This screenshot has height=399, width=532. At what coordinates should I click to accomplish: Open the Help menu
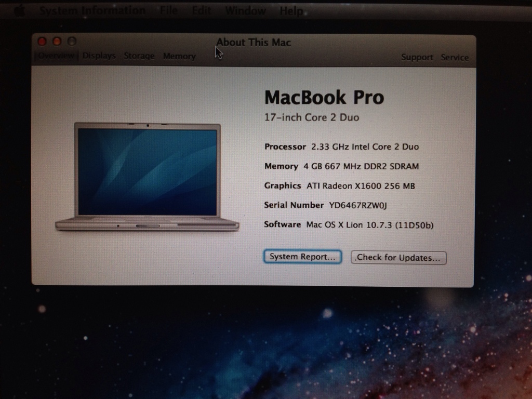point(291,11)
